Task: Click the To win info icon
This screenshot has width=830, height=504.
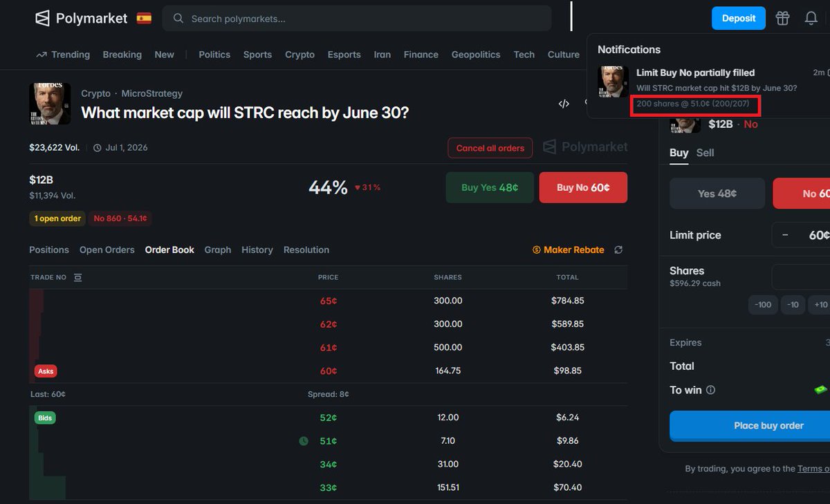Action: 710,390
